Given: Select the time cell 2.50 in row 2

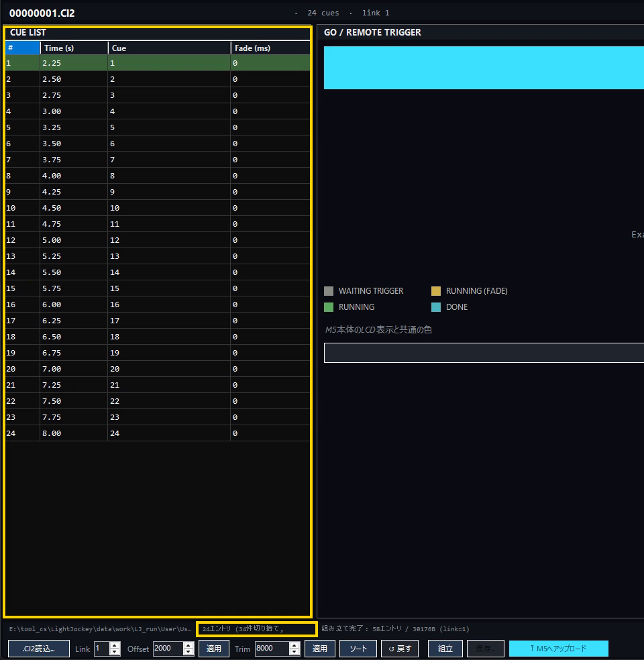Looking at the screenshot, I should click(x=74, y=79).
